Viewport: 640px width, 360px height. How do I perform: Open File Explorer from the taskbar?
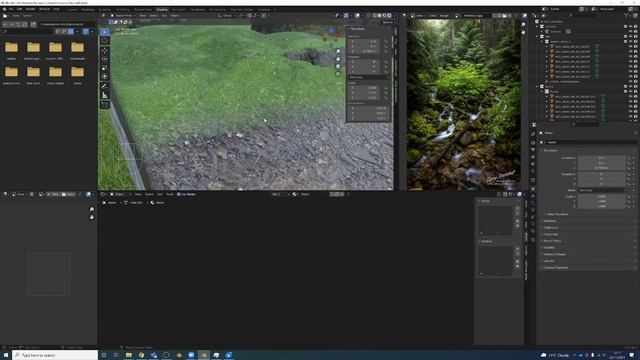click(129, 355)
